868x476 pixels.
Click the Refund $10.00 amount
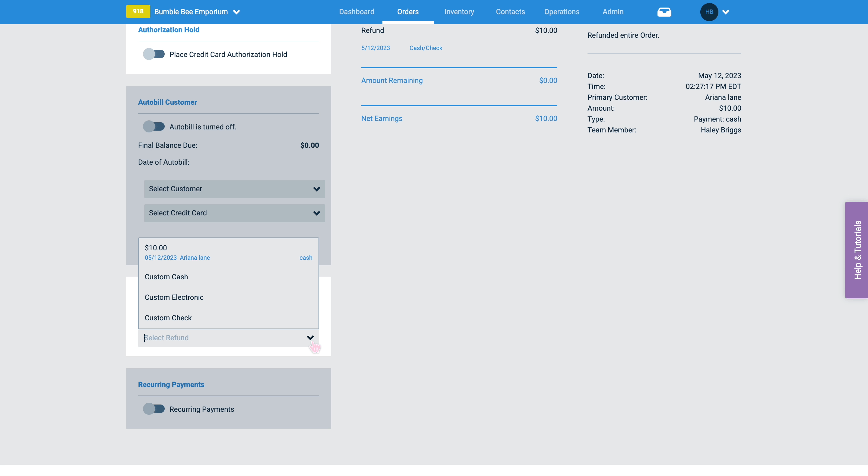pyautogui.click(x=546, y=30)
